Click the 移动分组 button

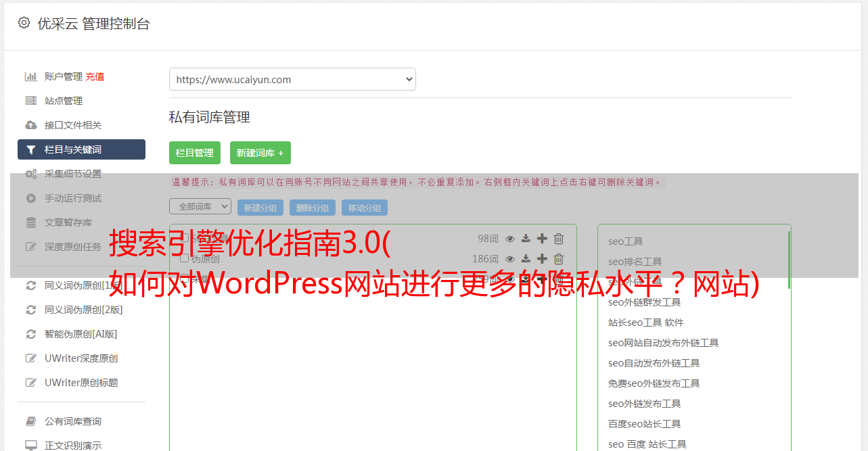(365, 208)
